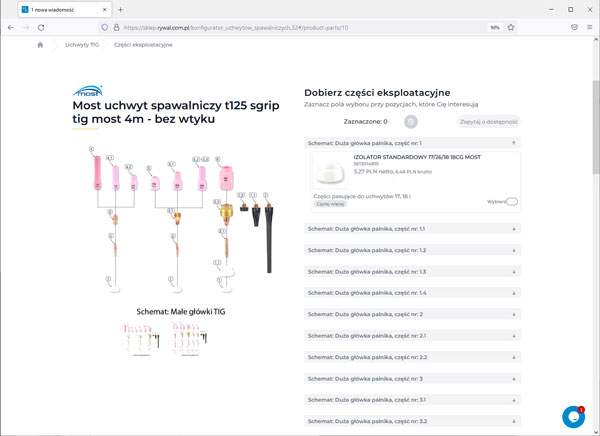
Task: Click the Most brand logo
Action: click(x=88, y=91)
